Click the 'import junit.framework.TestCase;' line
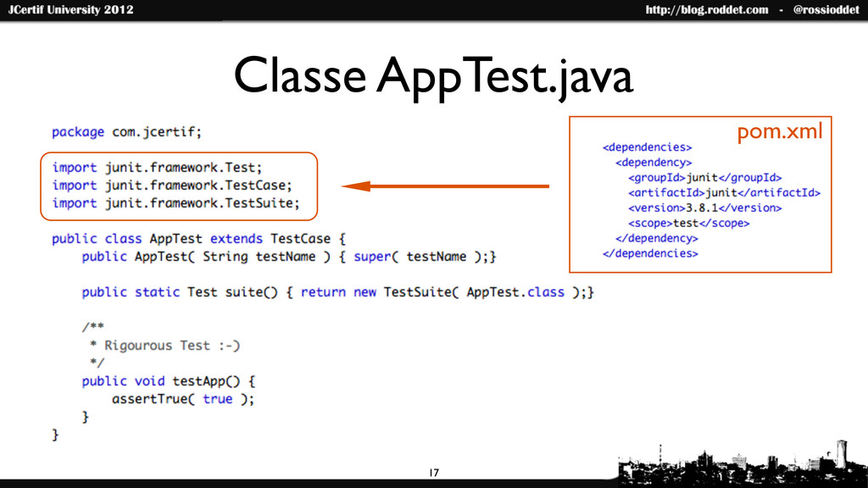The width and height of the screenshot is (868, 488). pos(172,186)
